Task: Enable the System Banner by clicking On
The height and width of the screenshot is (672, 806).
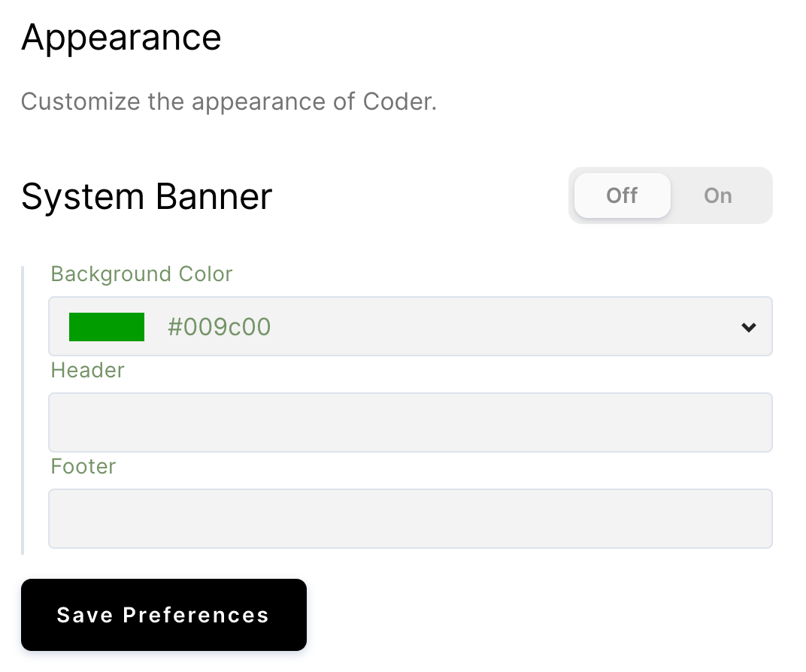Action: point(717,195)
